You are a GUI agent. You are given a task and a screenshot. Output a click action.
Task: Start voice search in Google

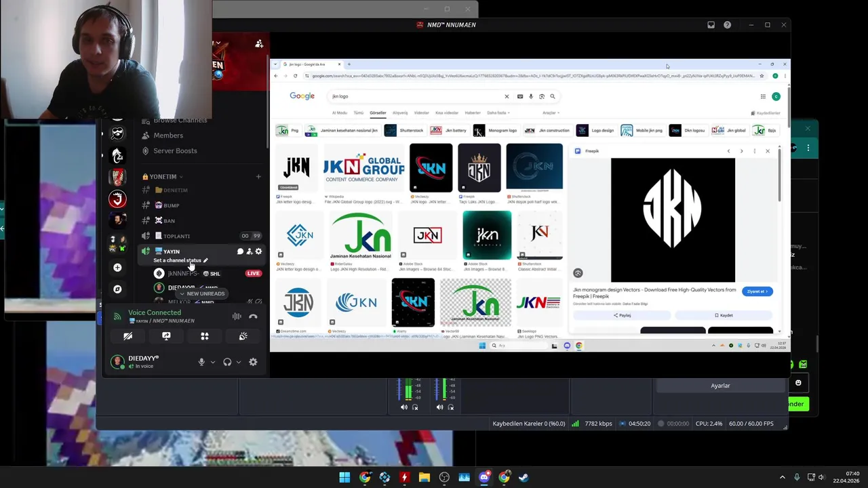531,96
